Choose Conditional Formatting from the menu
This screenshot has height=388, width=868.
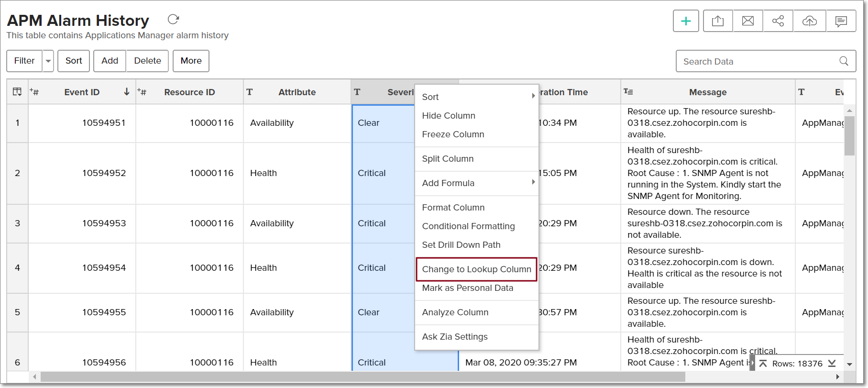click(468, 226)
